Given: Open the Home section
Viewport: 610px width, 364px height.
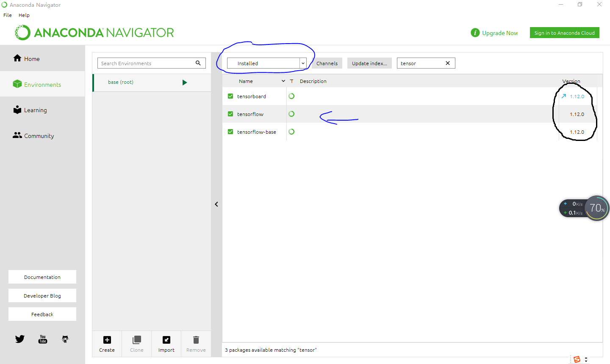Looking at the screenshot, I should (x=42, y=58).
